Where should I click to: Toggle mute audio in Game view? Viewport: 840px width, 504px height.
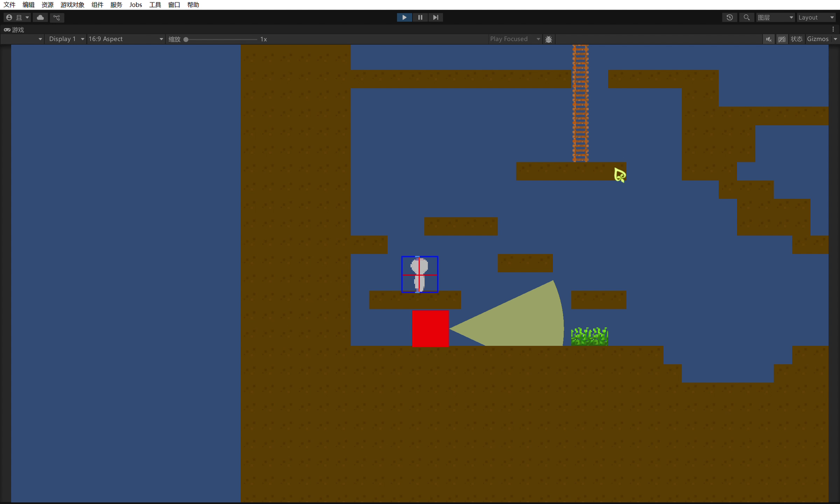pos(769,39)
